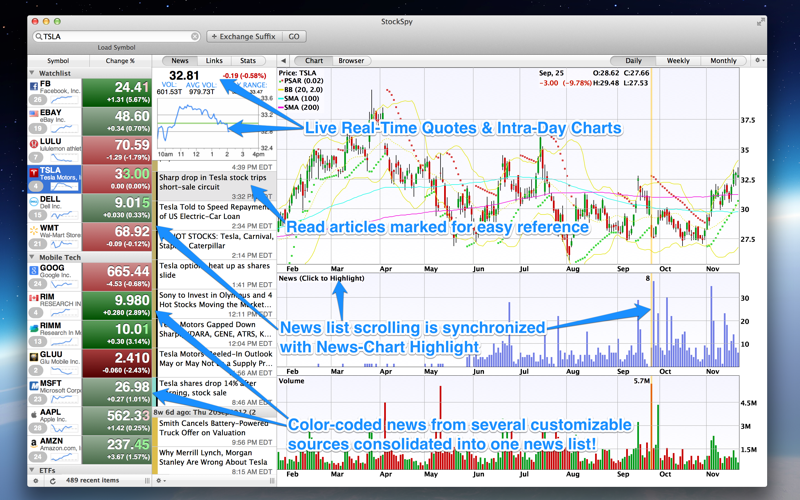Click the Glu Mobile logo in GLUU row
The width and height of the screenshot is (800, 500).
coord(34,357)
